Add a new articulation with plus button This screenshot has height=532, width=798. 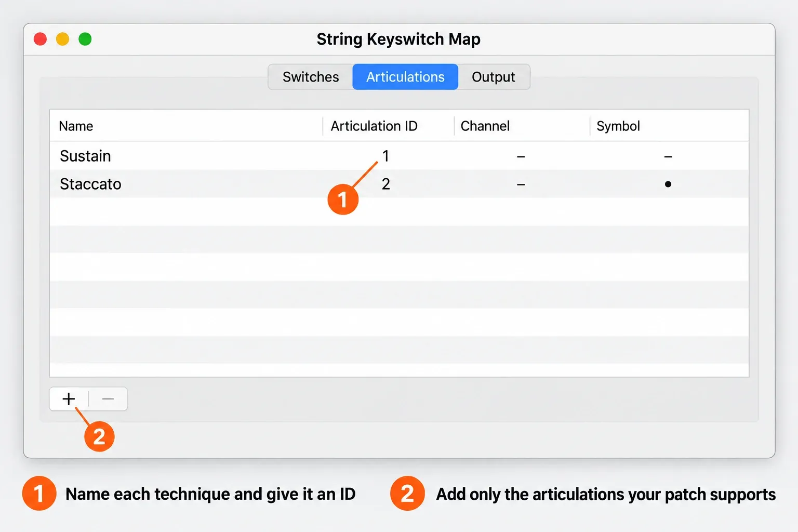(x=69, y=399)
